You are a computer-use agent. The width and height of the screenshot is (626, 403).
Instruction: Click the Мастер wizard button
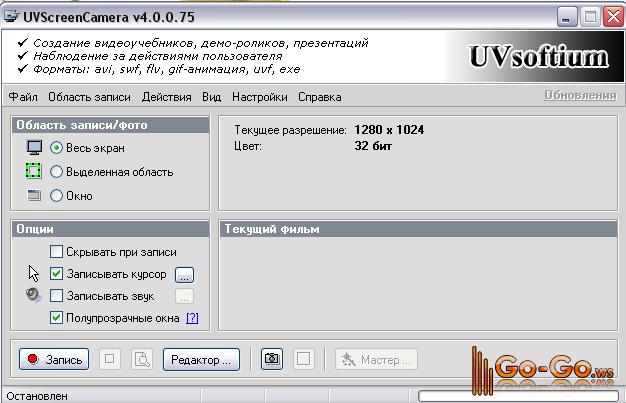tap(376, 359)
